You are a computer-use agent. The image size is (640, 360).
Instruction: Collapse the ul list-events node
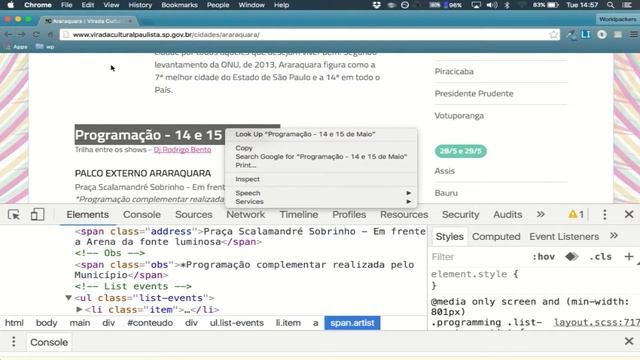[69, 298]
